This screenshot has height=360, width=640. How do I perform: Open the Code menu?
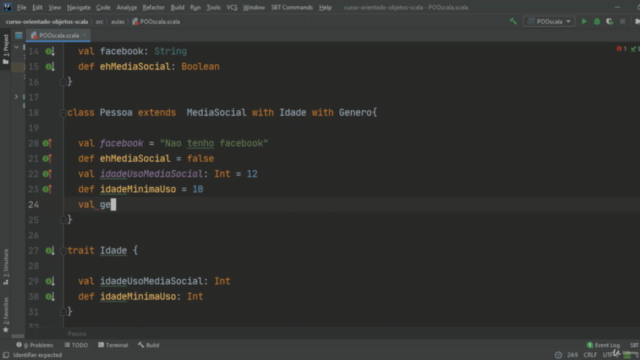pos(103,7)
